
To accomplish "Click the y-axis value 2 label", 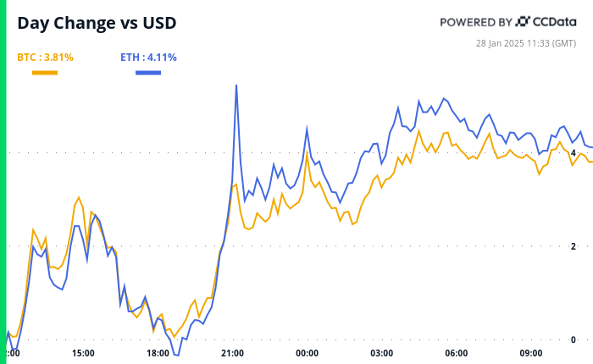I will pyautogui.click(x=574, y=246).
